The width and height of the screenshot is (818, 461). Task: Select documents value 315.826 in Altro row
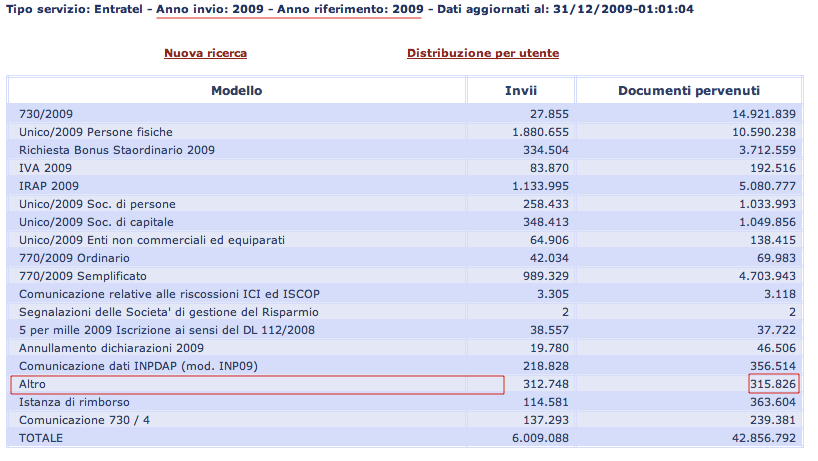[x=773, y=384]
